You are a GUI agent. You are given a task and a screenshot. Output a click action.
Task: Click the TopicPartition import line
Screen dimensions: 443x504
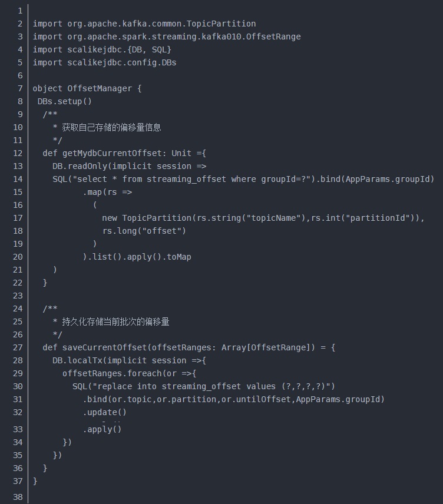click(x=144, y=24)
